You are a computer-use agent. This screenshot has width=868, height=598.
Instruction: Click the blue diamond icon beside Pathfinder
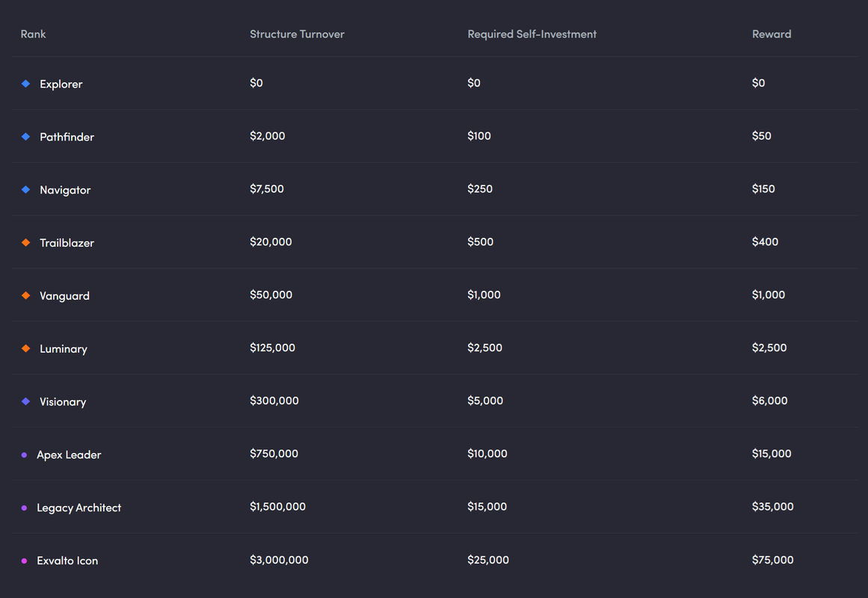click(x=25, y=137)
